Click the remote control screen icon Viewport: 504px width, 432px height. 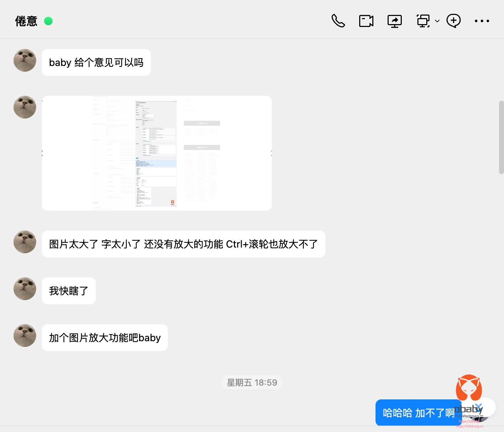423,21
